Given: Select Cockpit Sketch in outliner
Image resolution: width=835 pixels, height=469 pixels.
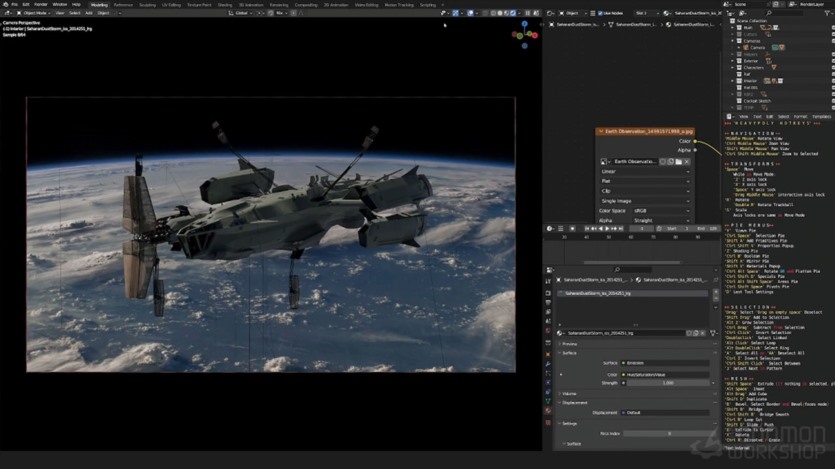Looking at the screenshot, I should (x=757, y=101).
